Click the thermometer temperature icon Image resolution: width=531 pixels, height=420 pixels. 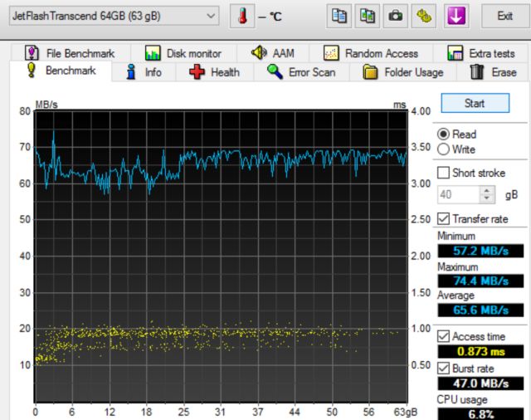(241, 16)
